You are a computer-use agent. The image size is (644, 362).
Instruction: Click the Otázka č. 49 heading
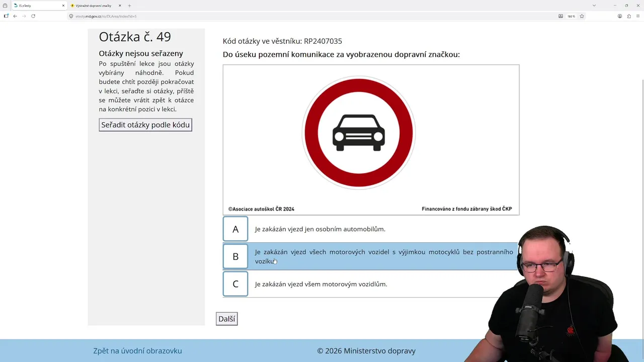(x=135, y=37)
